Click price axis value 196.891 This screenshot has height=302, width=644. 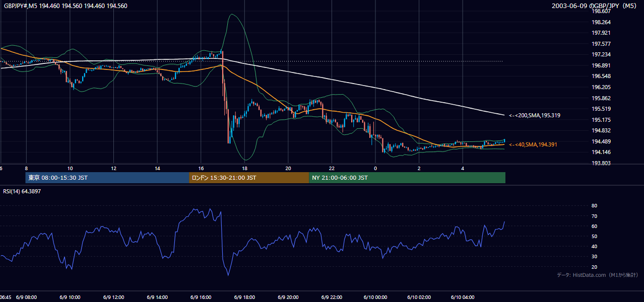coord(601,65)
